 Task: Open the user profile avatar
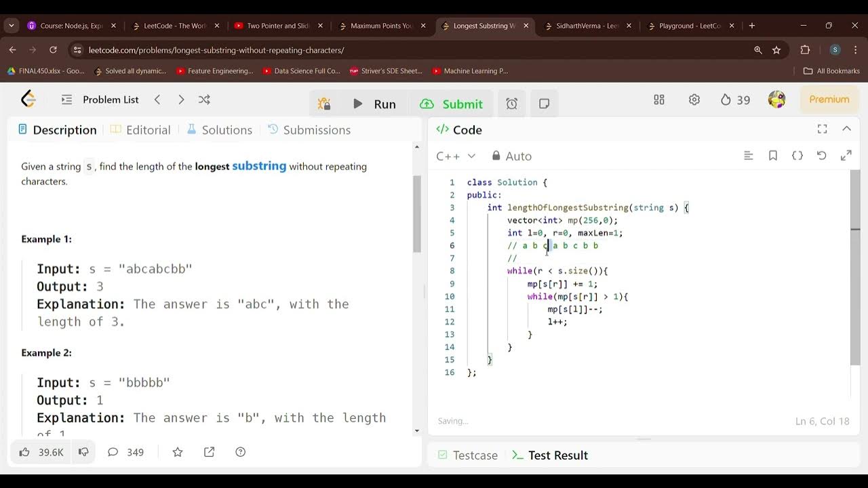click(x=777, y=100)
